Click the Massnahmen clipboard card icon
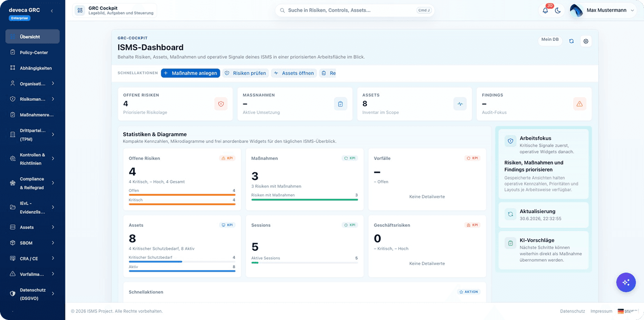 pos(340,104)
